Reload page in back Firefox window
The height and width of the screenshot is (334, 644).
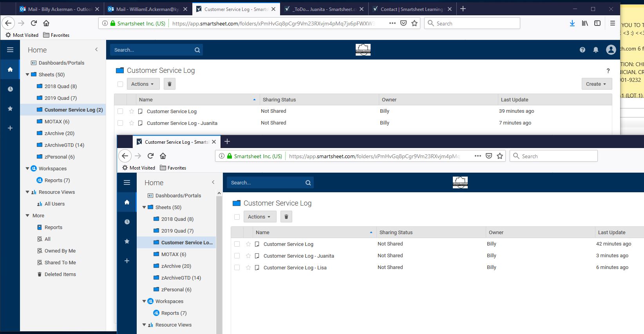pyautogui.click(x=34, y=23)
